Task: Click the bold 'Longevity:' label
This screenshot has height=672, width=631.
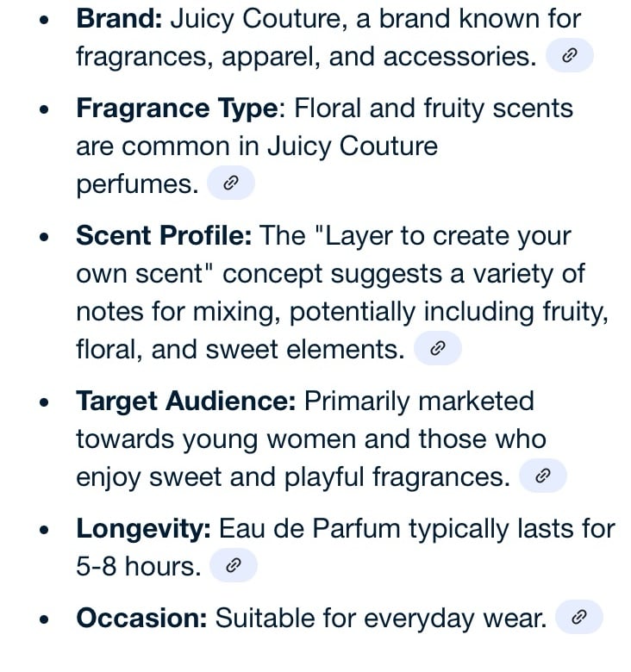Action: click(144, 529)
